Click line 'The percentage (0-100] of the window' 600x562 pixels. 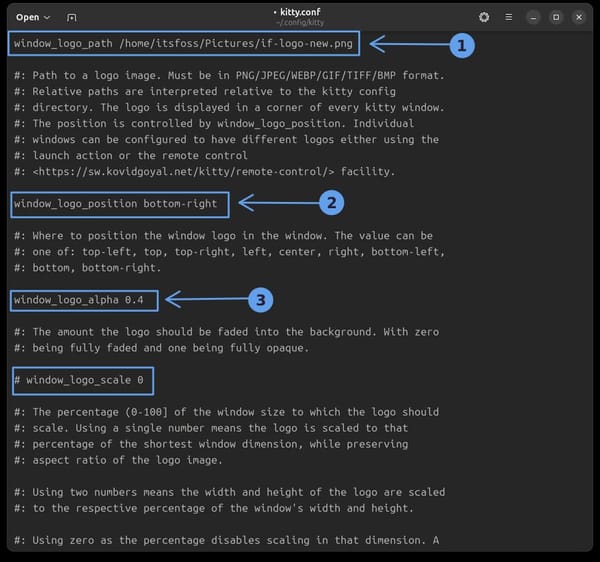pyautogui.click(x=226, y=412)
